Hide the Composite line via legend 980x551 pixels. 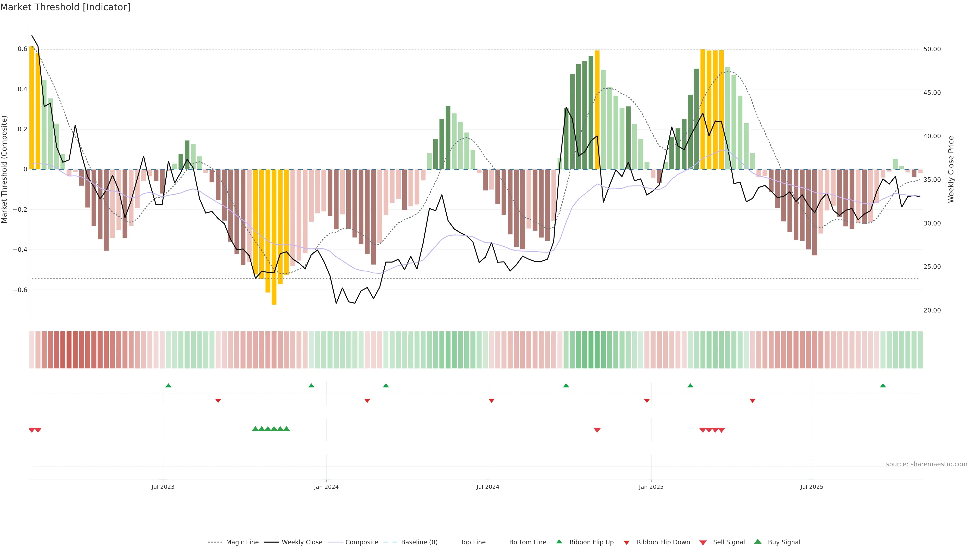361,542
